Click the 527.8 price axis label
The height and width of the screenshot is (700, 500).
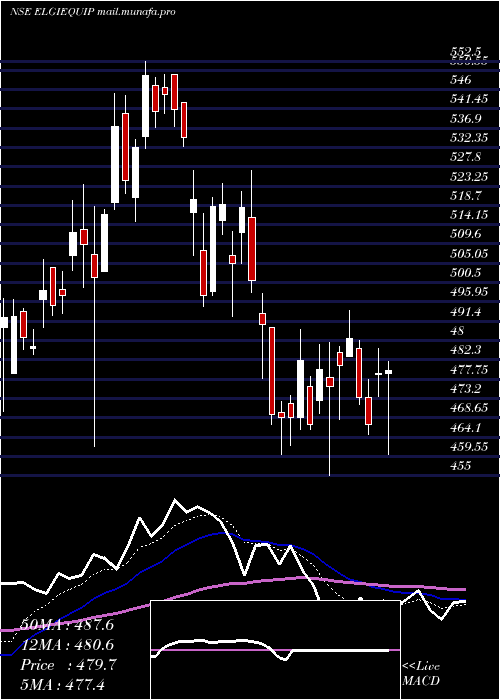click(x=466, y=157)
